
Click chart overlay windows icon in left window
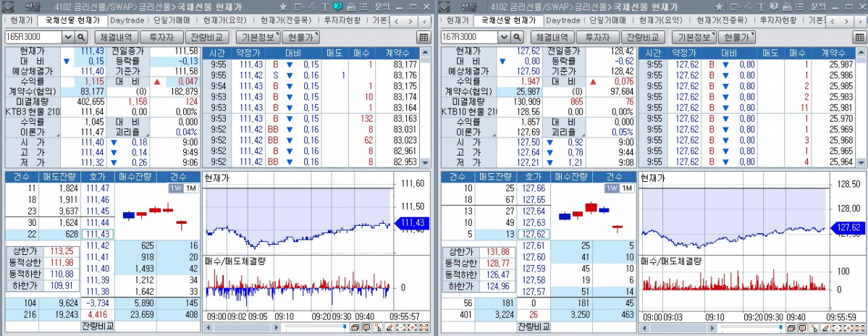tap(355, 328)
